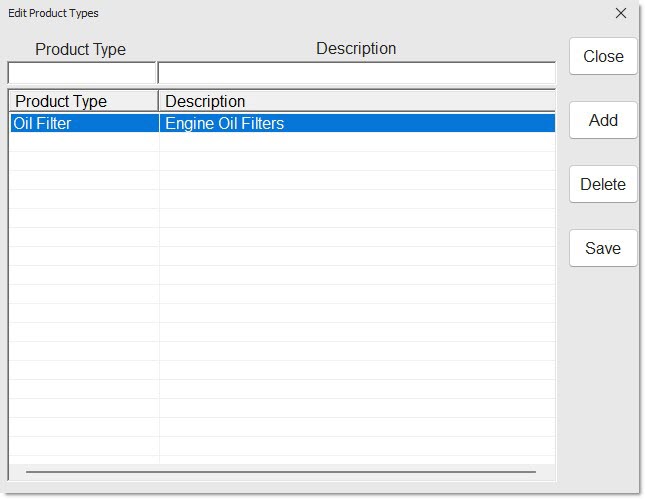Click the grid's horizontal scrollbar
The width and height of the screenshot is (645, 499).
coord(280,471)
